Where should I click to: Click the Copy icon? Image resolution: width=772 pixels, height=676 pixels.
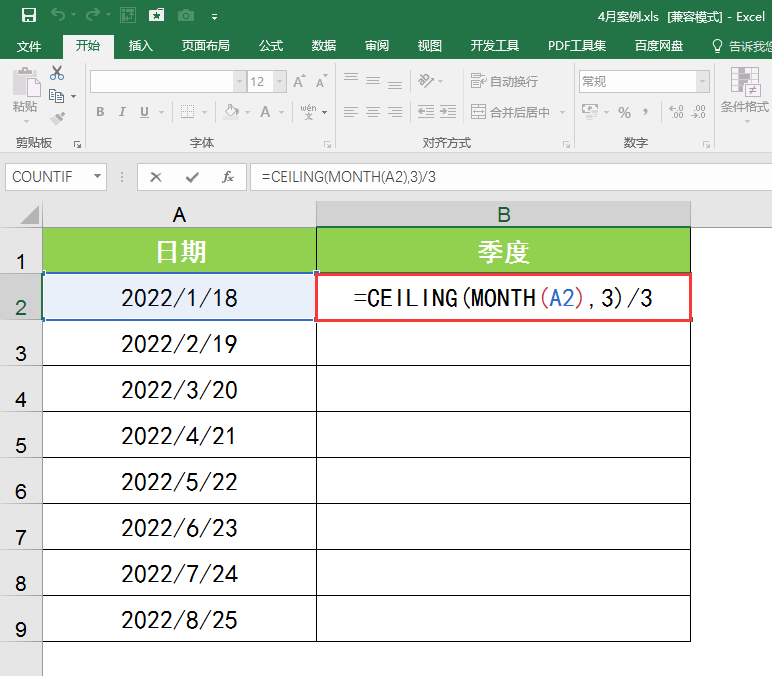pyautogui.click(x=57, y=96)
